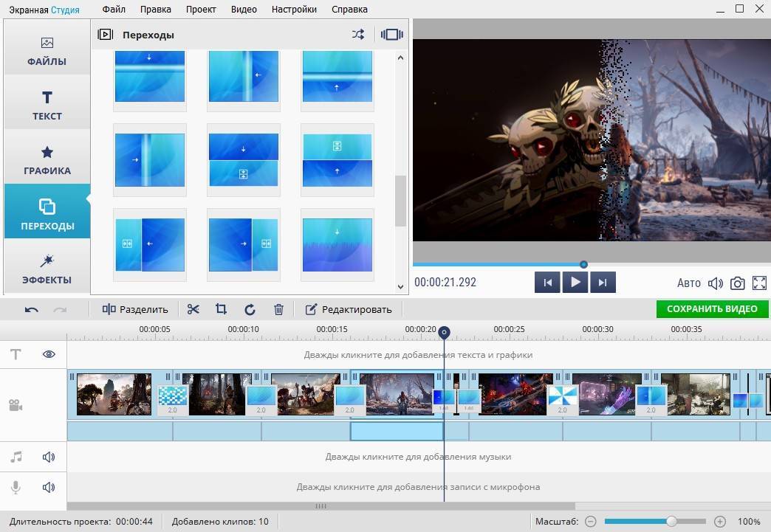The image size is (771, 532).
Task: Mute the microphone track speaker
Action: pyautogui.click(x=49, y=487)
